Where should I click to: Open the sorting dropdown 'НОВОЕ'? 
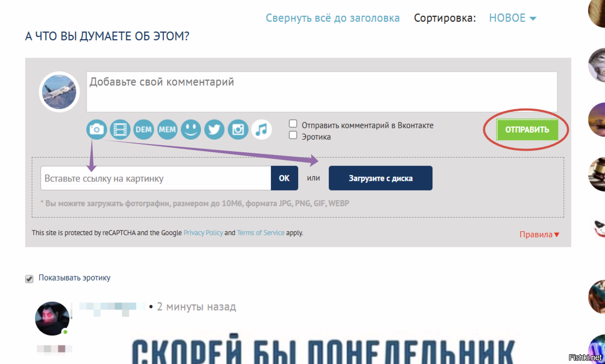(x=512, y=18)
